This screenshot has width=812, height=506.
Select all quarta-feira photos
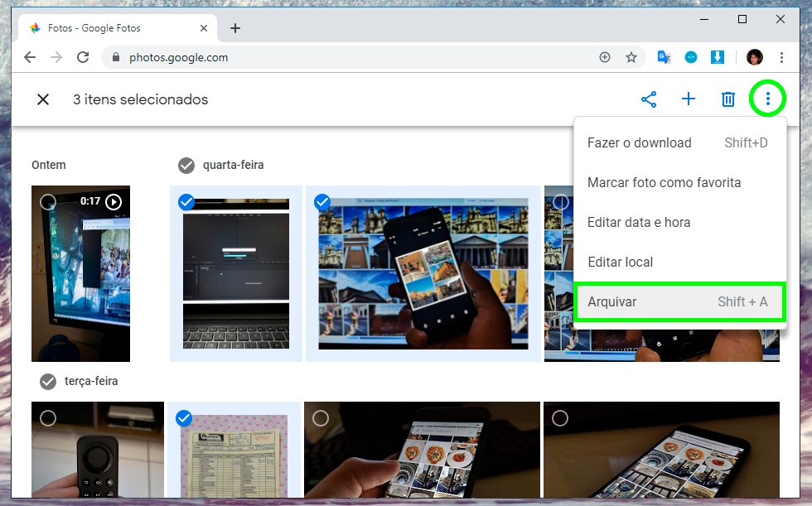click(186, 166)
